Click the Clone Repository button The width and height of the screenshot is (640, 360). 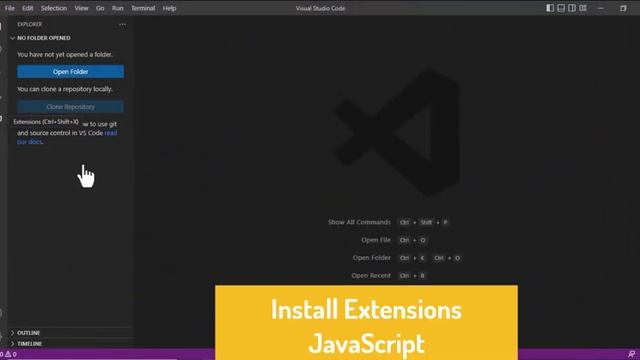click(71, 107)
